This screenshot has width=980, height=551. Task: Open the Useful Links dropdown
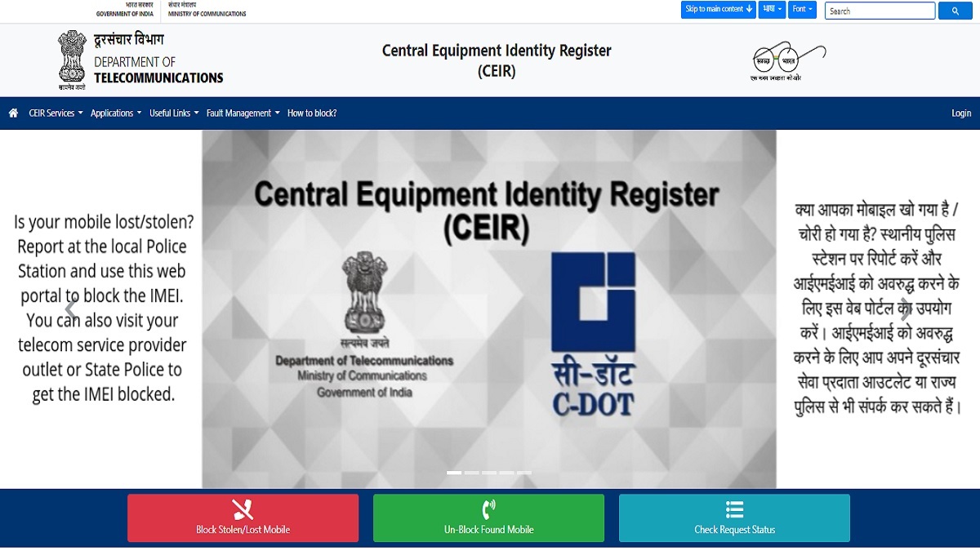(x=174, y=113)
